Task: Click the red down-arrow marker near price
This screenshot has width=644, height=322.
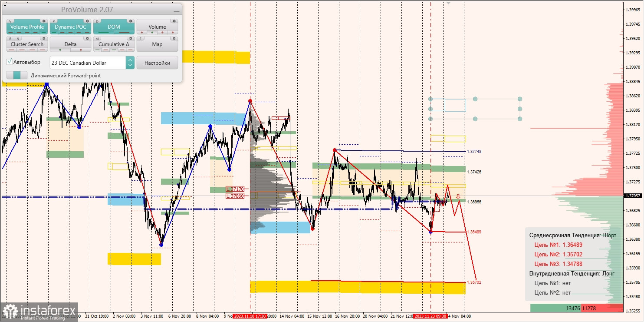Action: click(x=458, y=197)
